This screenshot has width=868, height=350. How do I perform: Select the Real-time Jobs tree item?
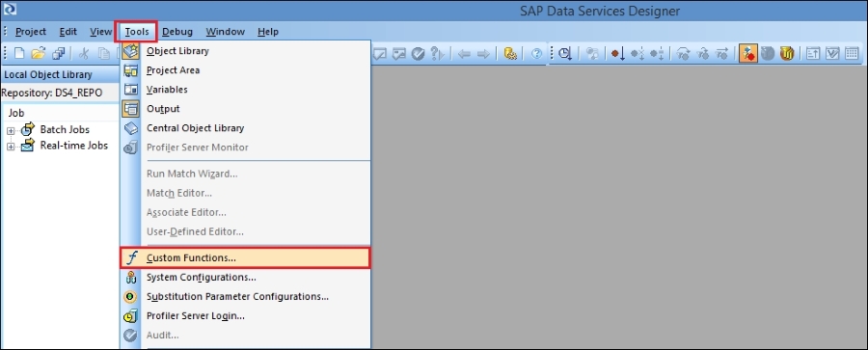(x=73, y=146)
